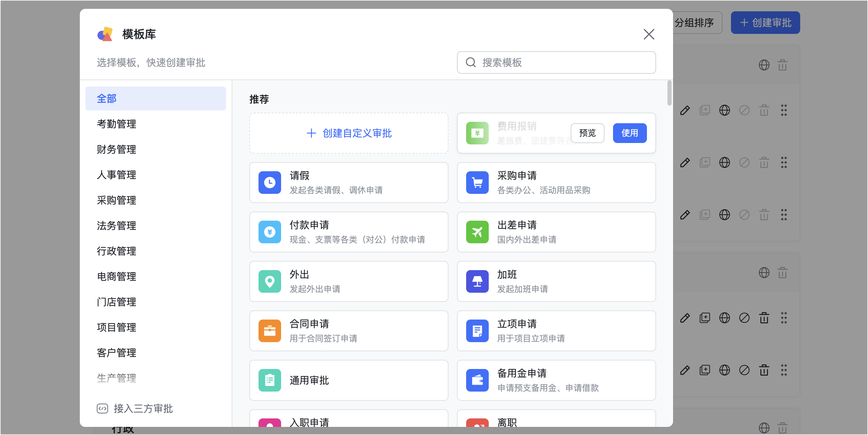Click top group trash icon in background
The height and width of the screenshot is (435, 868).
(x=782, y=65)
